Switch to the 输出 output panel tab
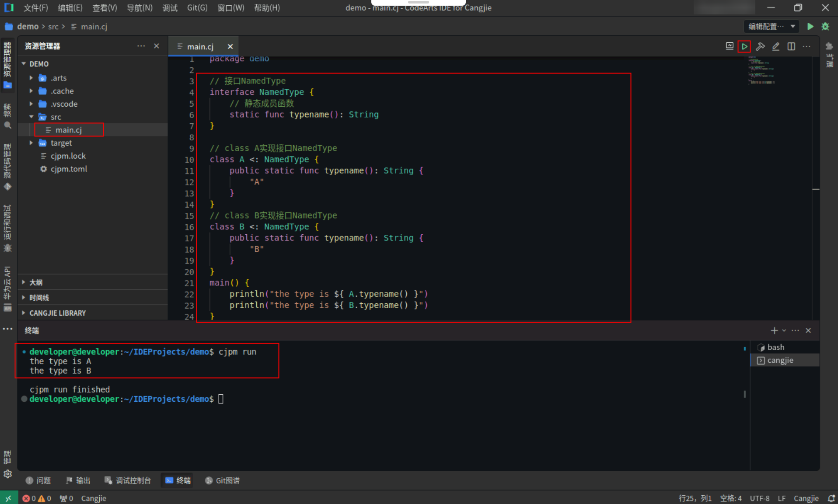 pyautogui.click(x=78, y=480)
